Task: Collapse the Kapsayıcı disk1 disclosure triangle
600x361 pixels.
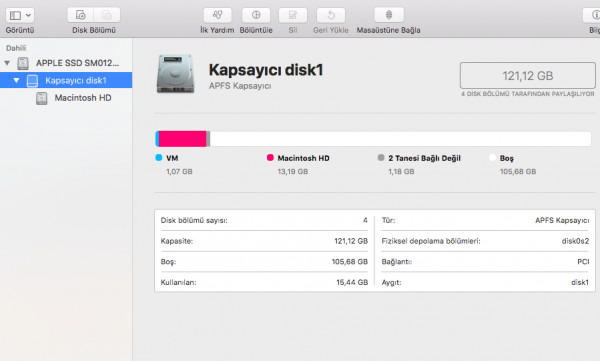Action: 16,80
